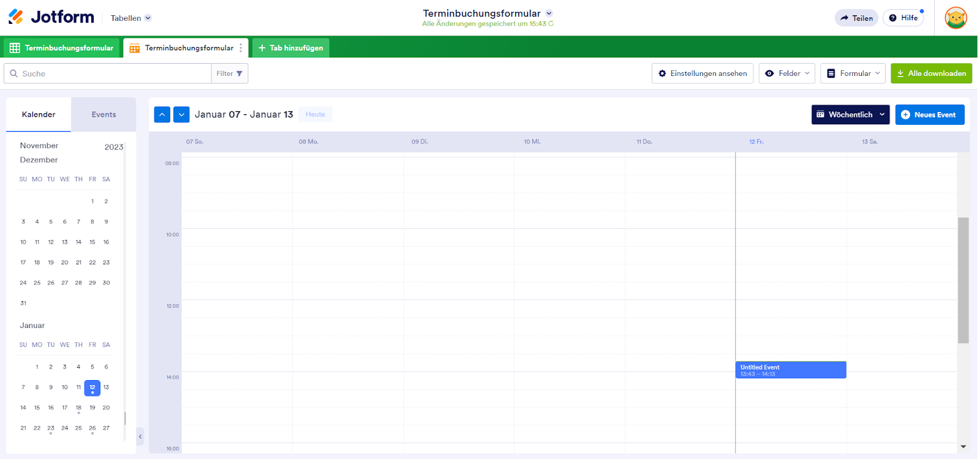The height and width of the screenshot is (459, 980).
Task: Expand the Terminbuchungsformular title dropdown
Action: point(549,13)
